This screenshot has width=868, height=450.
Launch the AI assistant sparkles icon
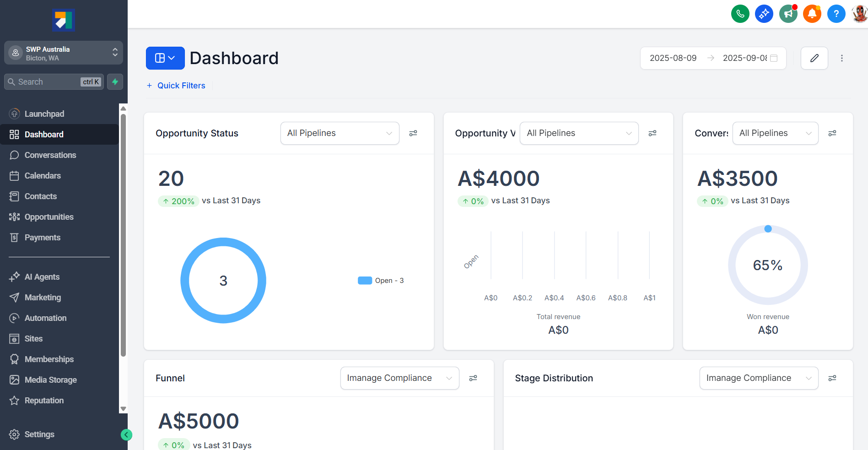tap(764, 13)
